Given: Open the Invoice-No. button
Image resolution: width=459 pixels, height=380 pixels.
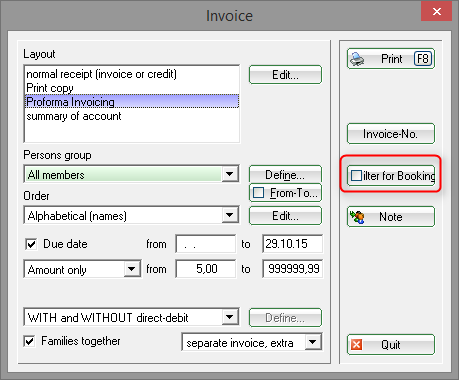Looking at the screenshot, I should tap(391, 134).
